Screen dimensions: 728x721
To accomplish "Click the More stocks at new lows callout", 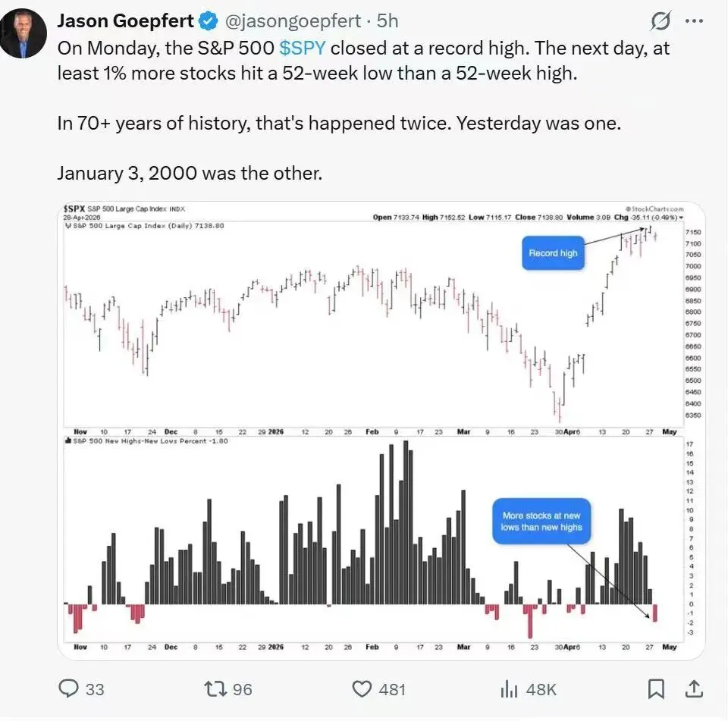I will 541,521.
